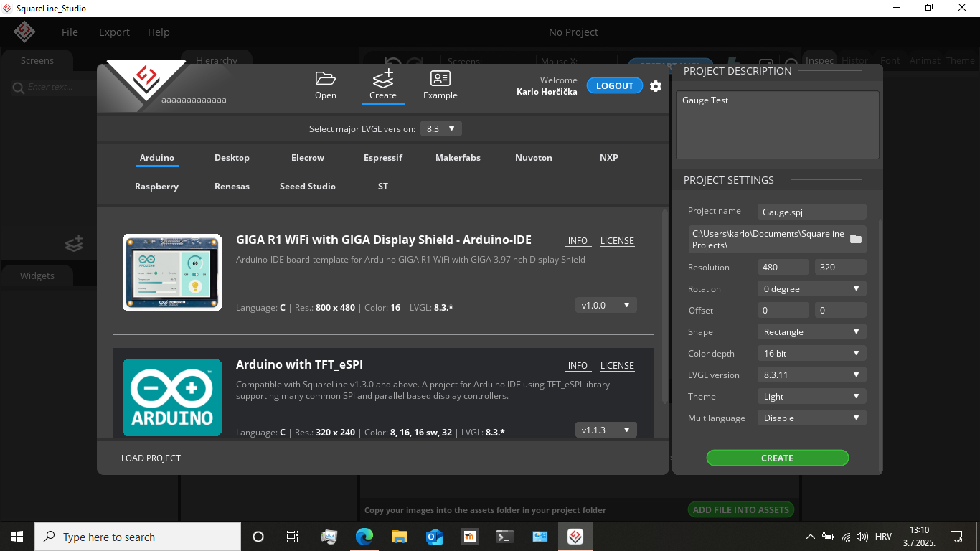Viewport: 980px width, 551px height.
Task: Click the SquareLine logo in menu bar
Action: 25,32
